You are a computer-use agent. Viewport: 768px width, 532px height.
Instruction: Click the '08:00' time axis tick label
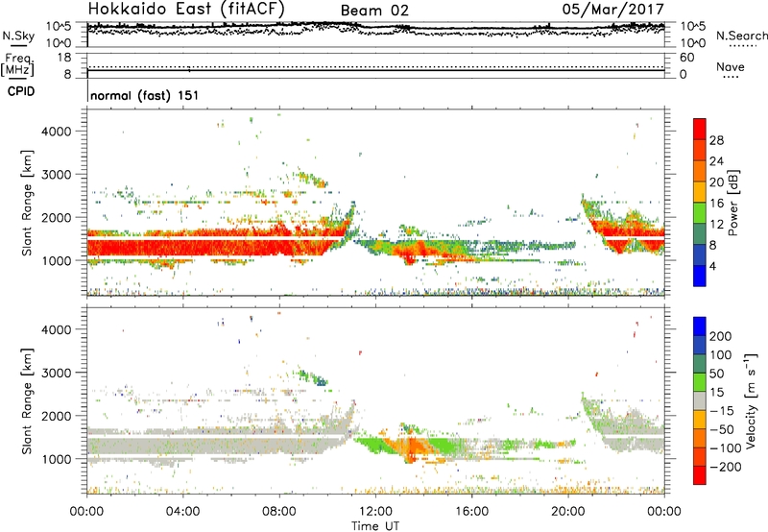point(279,512)
